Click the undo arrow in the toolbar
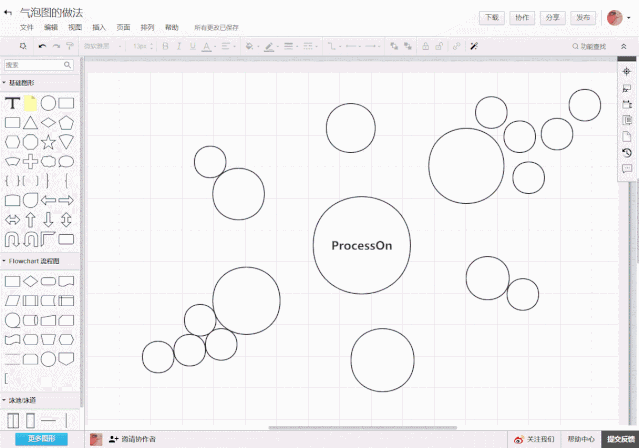The width and height of the screenshot is (639, 448). point(42,46)
